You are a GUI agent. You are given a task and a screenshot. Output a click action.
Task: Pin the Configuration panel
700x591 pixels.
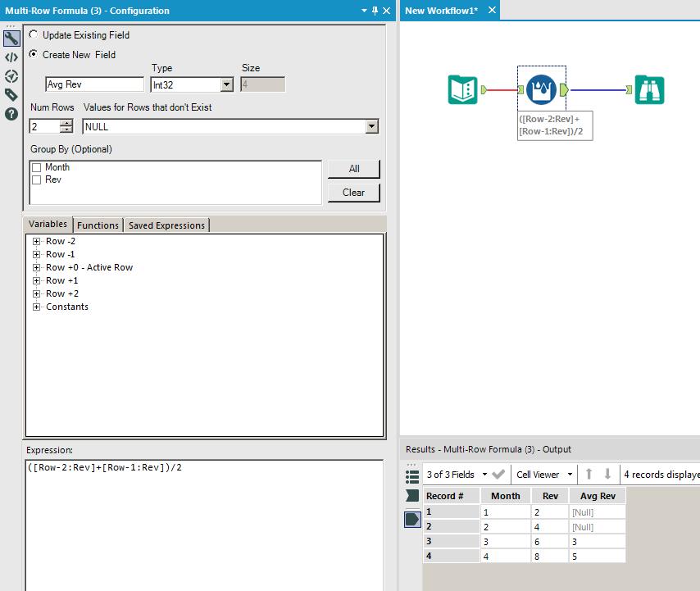pyautogui.click(x=375, y=11)
